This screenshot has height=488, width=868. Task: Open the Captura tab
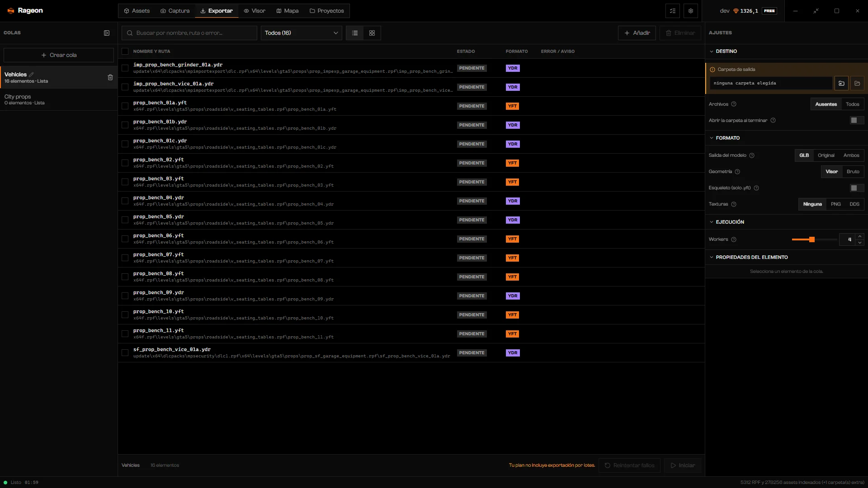pos(175,11)
